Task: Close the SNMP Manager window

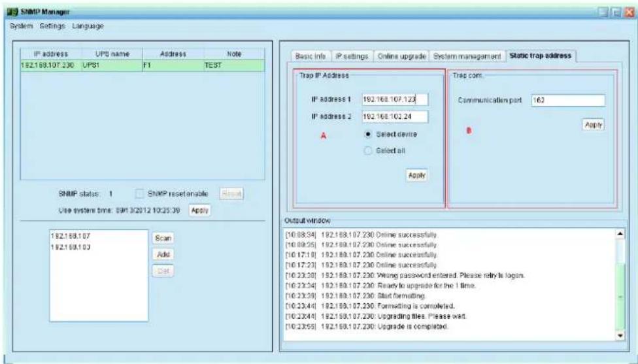Action: click(x=630, y=12)
